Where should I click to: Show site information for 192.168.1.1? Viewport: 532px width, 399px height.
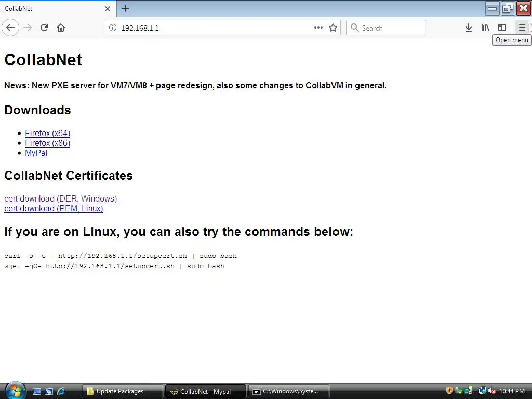(113, 28)
